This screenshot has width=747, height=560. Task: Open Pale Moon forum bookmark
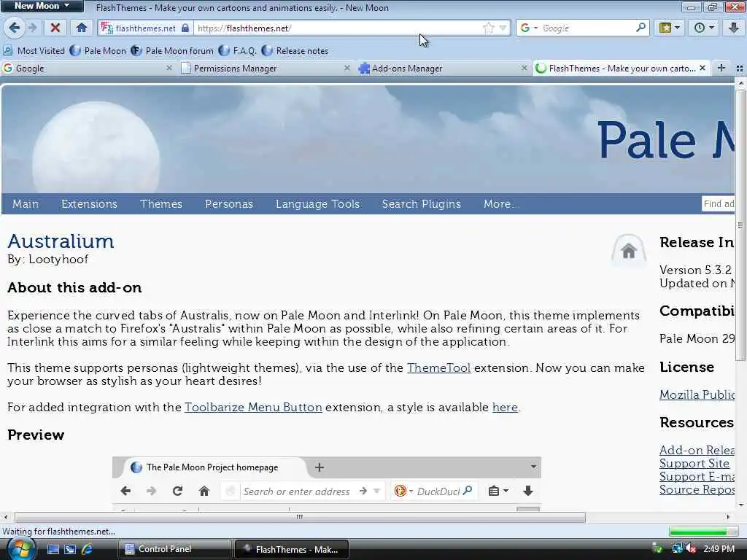click(x=172, y=50)
